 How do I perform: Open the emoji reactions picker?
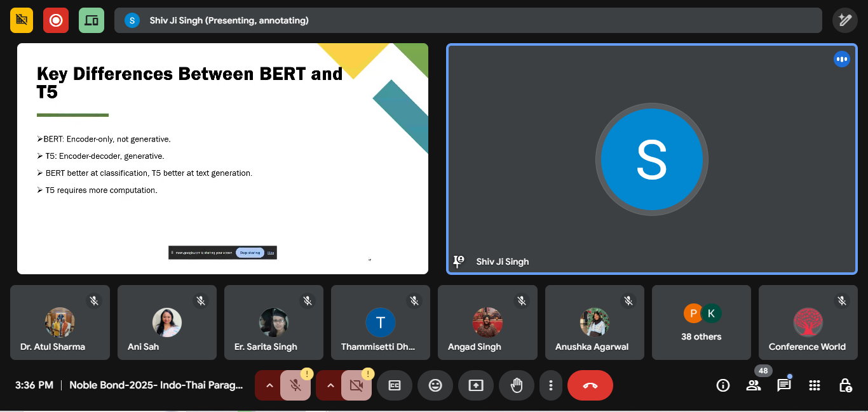coord(435,385)
